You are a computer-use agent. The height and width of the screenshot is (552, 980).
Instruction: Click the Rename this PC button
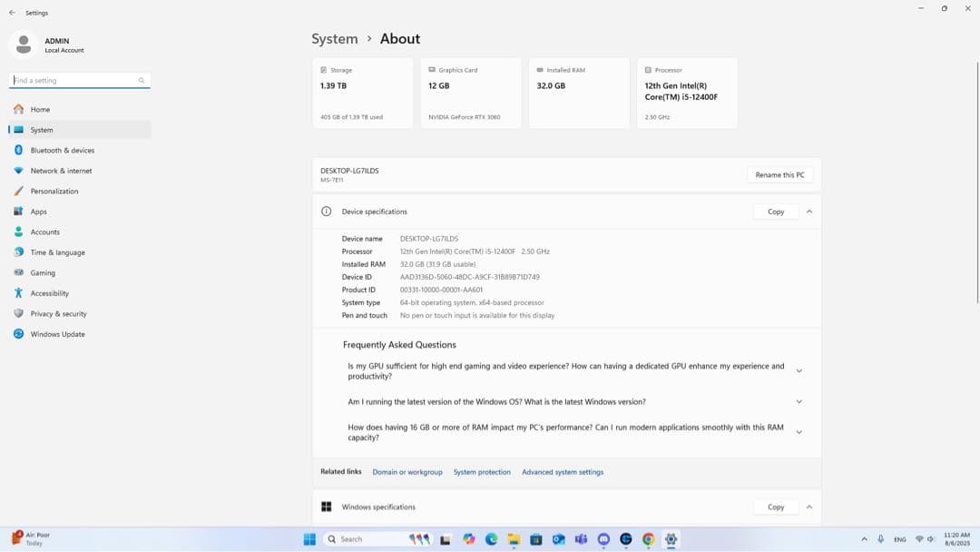[779, 173]
